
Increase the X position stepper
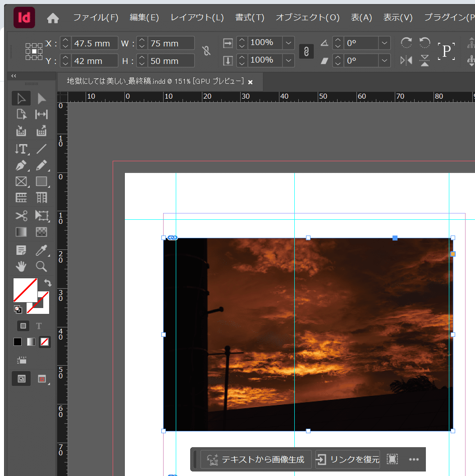[66, 40]
